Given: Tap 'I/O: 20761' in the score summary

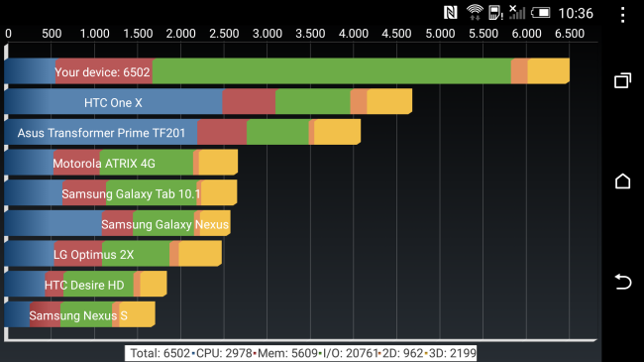Looking at the screenshot, I should point(351,353).
